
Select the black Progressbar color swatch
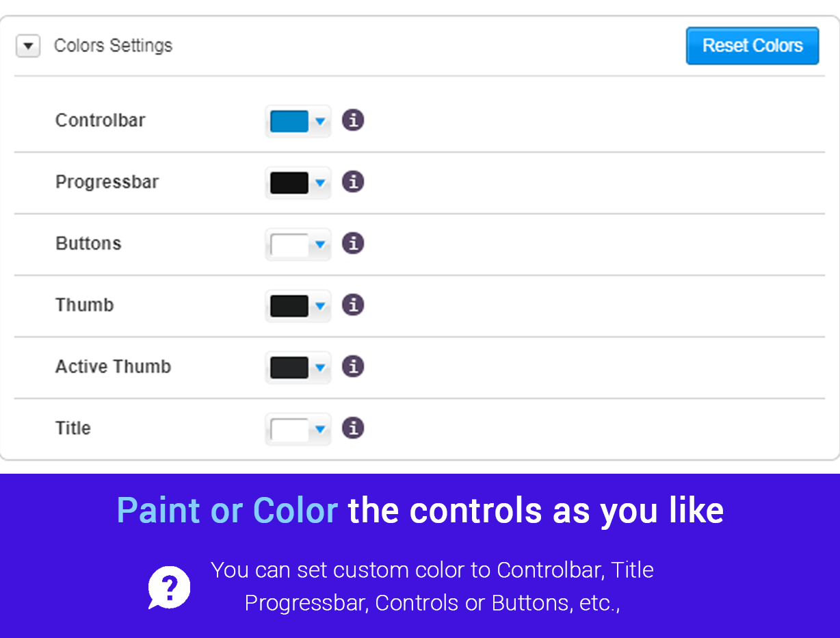[x=289, y=183]
